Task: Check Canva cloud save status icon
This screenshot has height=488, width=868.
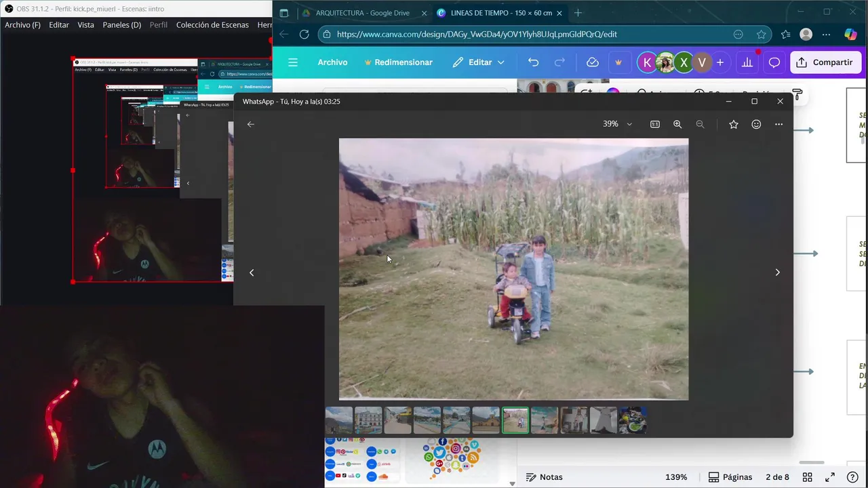Action: tap(593, 62)
